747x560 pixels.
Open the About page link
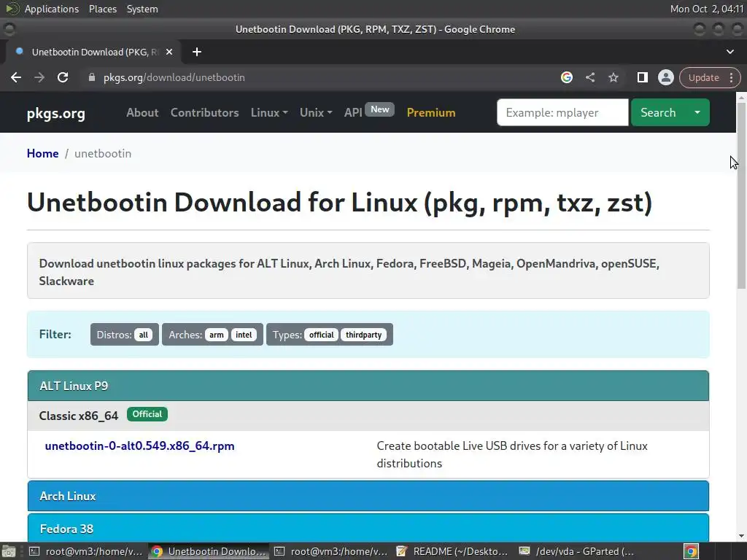[x=142, y=112]
